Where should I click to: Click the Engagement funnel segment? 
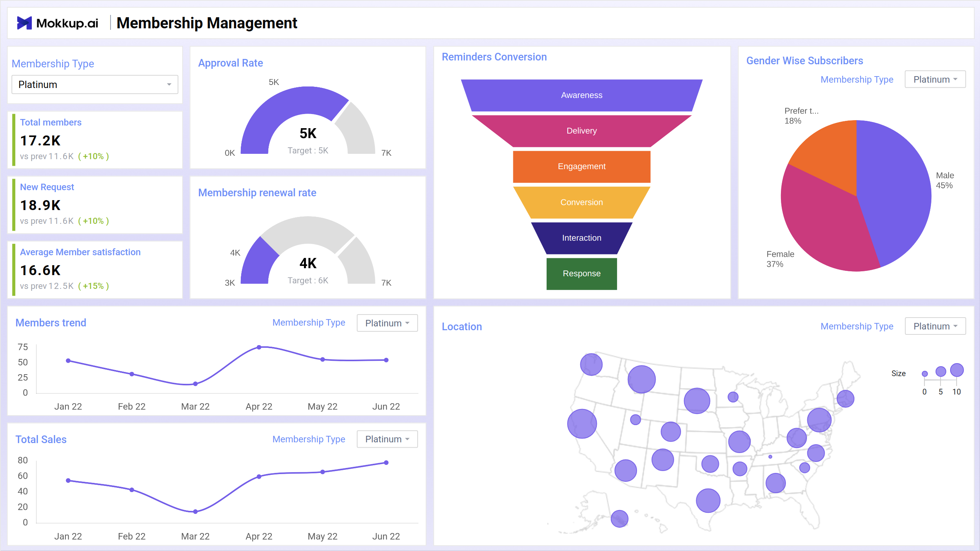point(581,166)
